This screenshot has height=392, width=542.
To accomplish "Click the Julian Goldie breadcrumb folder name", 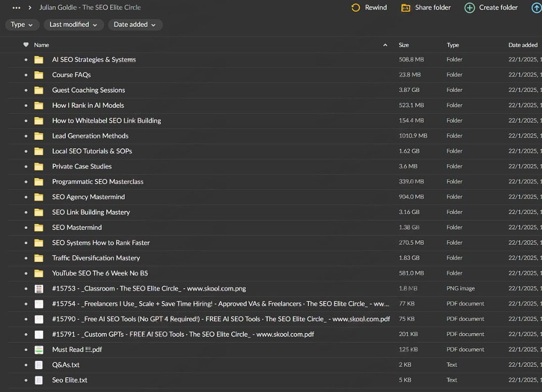I will [x=90, y=7].
